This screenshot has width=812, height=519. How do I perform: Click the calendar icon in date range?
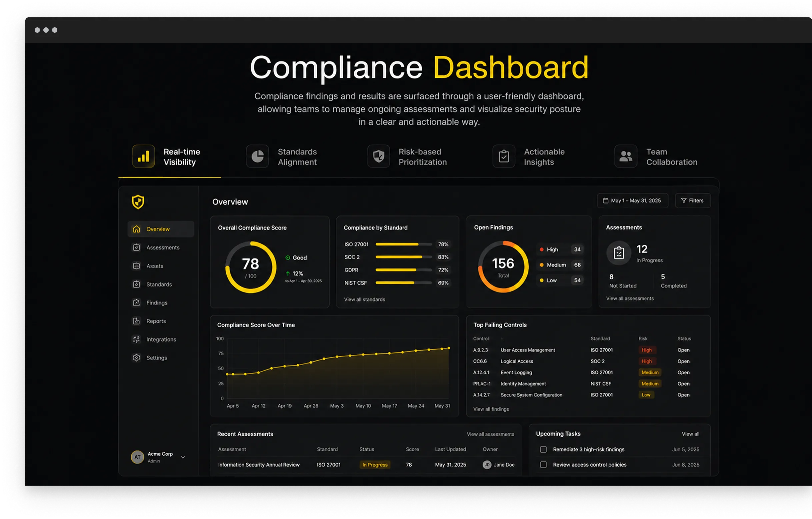tap(606, 200)
